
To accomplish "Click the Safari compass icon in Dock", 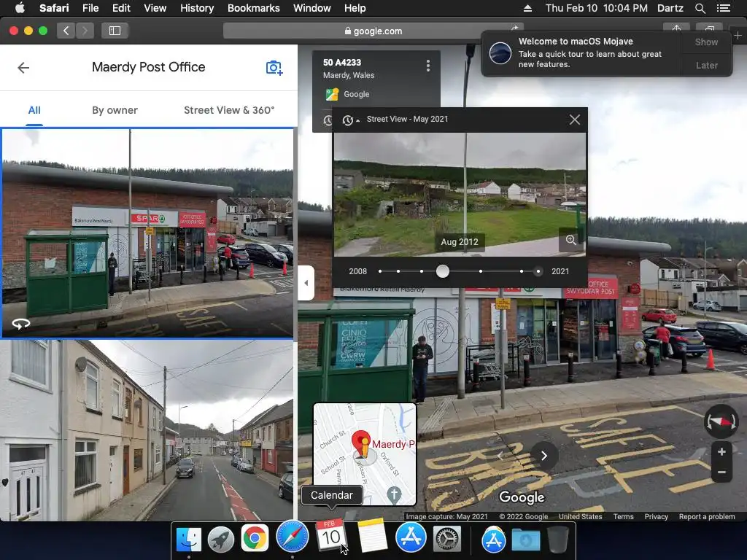I will point(292,537).
